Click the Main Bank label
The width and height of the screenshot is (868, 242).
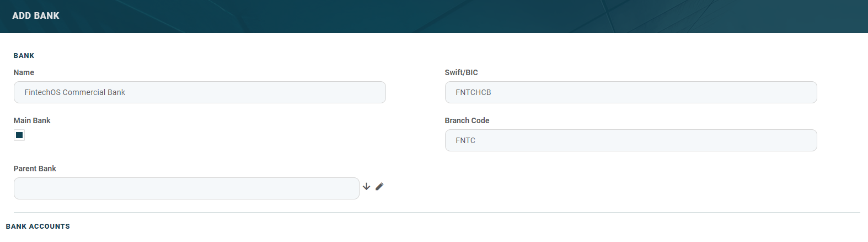pos(32,120)
